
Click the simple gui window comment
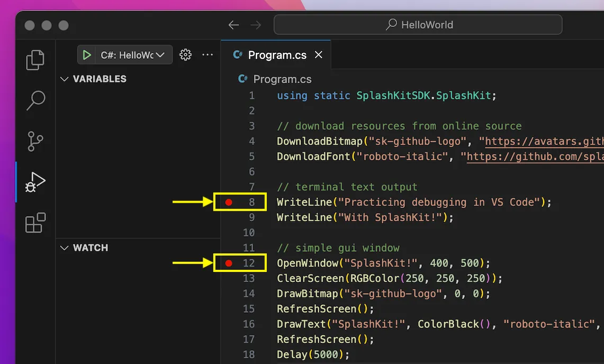pyautogui.click(x=338, y=248)
